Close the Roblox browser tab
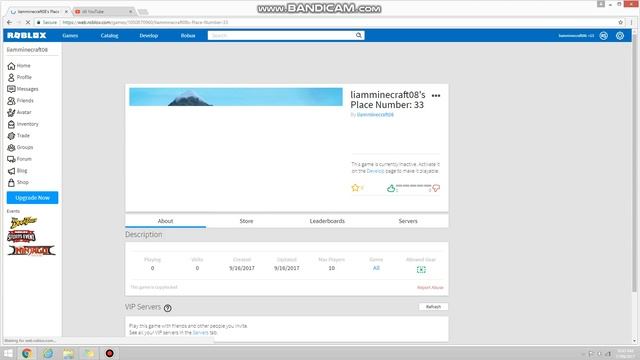Image resolution: width=640 pixels, height=360 pixels. pyautogui.click(x=66, y=11)
